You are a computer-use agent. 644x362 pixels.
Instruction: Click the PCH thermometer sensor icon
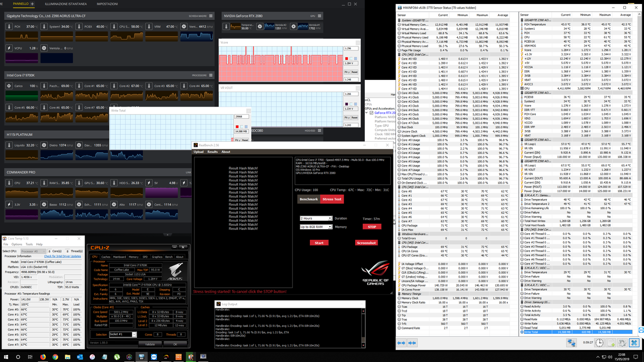[x=9, y=26]
